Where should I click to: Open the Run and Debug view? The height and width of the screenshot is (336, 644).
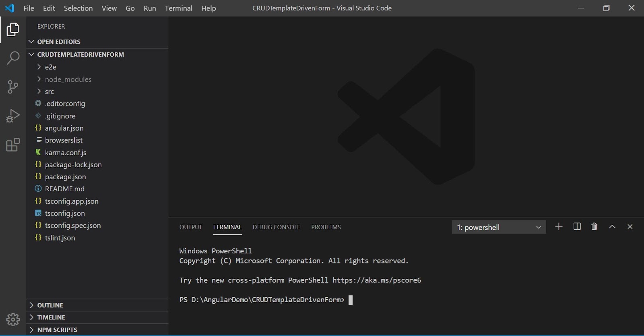tap(13, 116)
